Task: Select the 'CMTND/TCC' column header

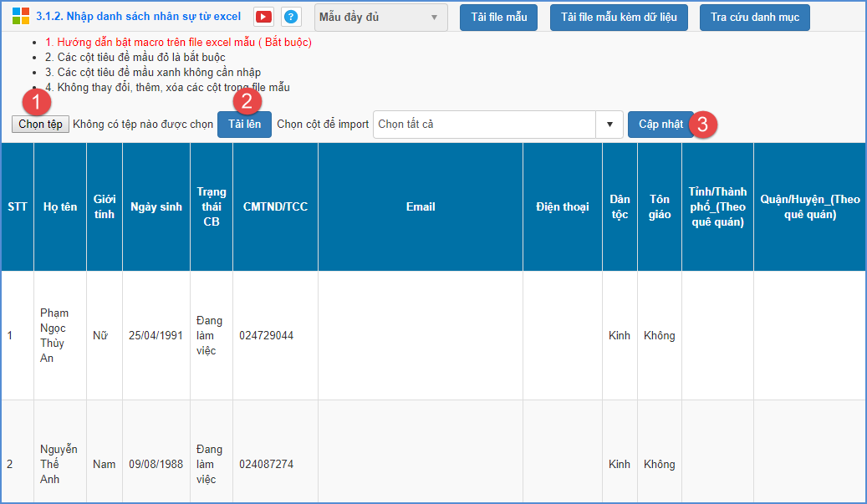Action: 275,206
